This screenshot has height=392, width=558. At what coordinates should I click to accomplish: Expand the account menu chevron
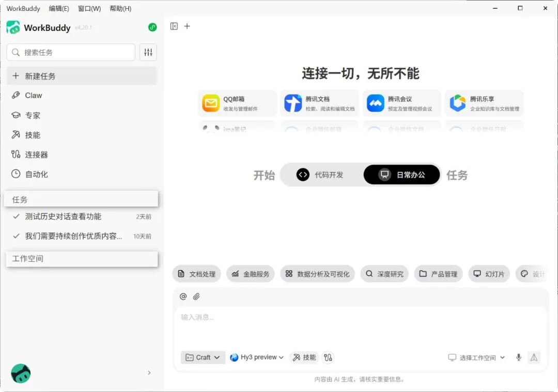click(x=149, y=373)
